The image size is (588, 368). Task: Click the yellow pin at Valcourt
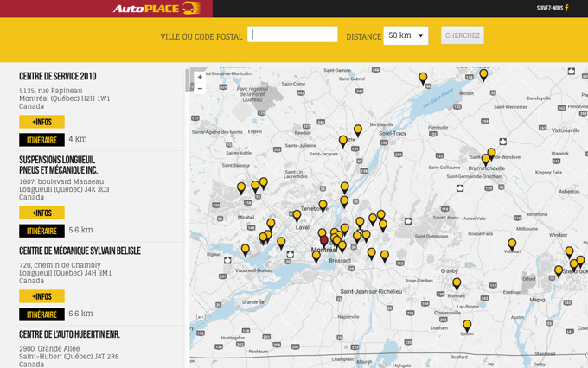pos(512,244)
